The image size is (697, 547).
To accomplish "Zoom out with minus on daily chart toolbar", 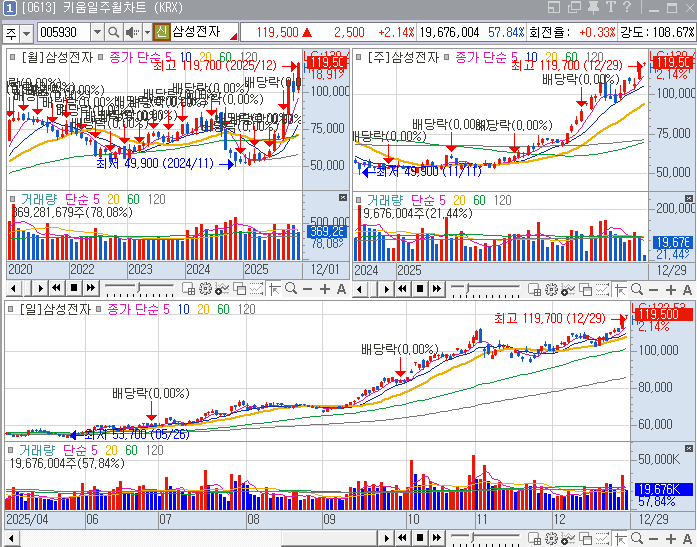I will pos(654,538).
